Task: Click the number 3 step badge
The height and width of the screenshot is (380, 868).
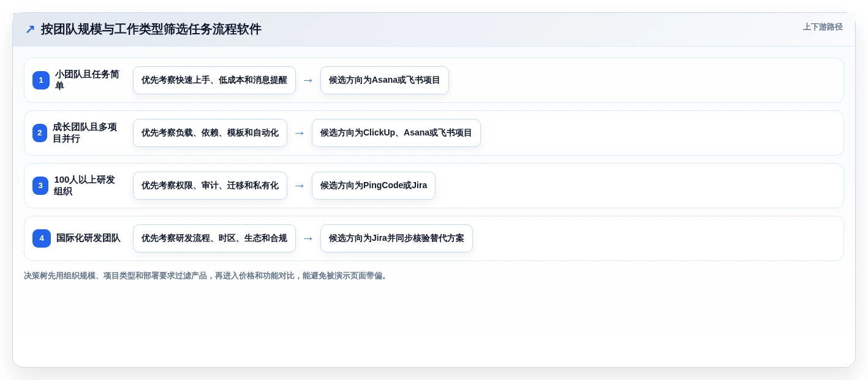Action: point(40,186)
